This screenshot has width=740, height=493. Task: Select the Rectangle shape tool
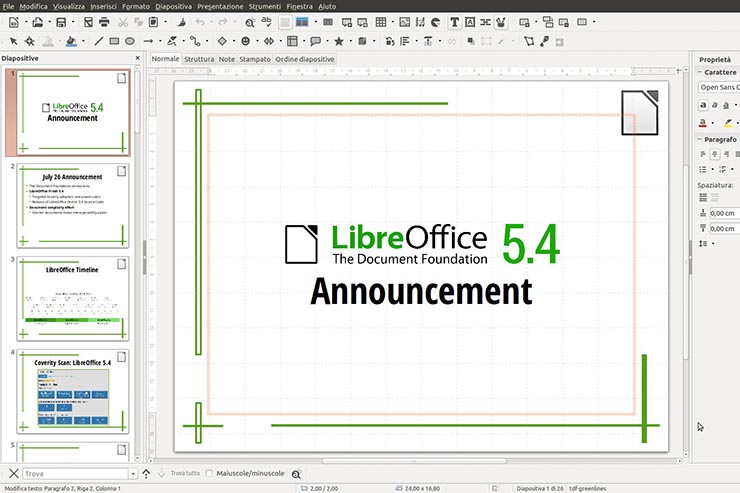pyautogui.click(x=114, y=41)
